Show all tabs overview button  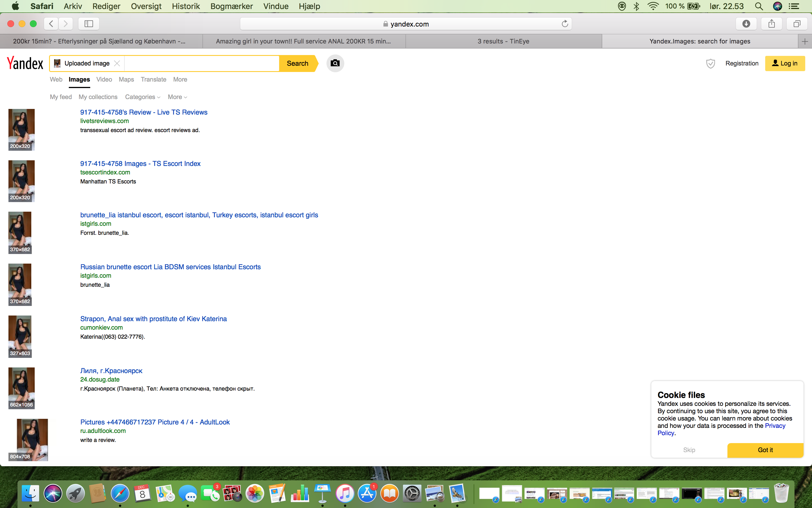(797, 23)
